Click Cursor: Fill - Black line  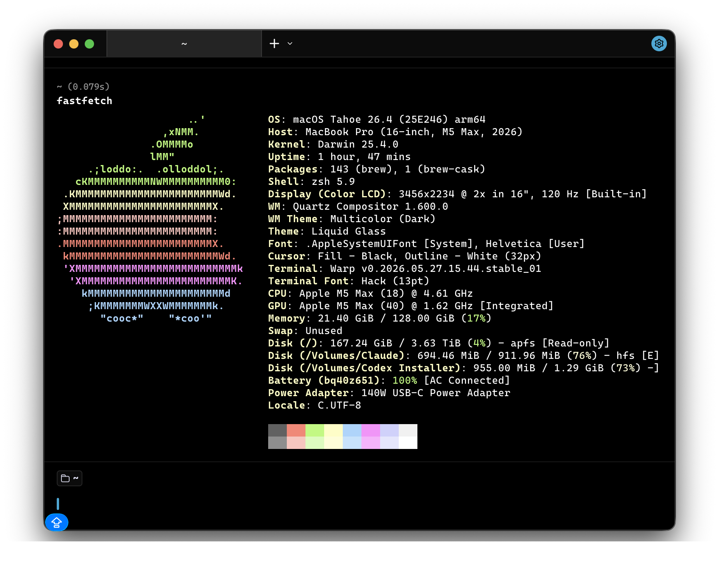pyautogui.click(x=405, y=256)
